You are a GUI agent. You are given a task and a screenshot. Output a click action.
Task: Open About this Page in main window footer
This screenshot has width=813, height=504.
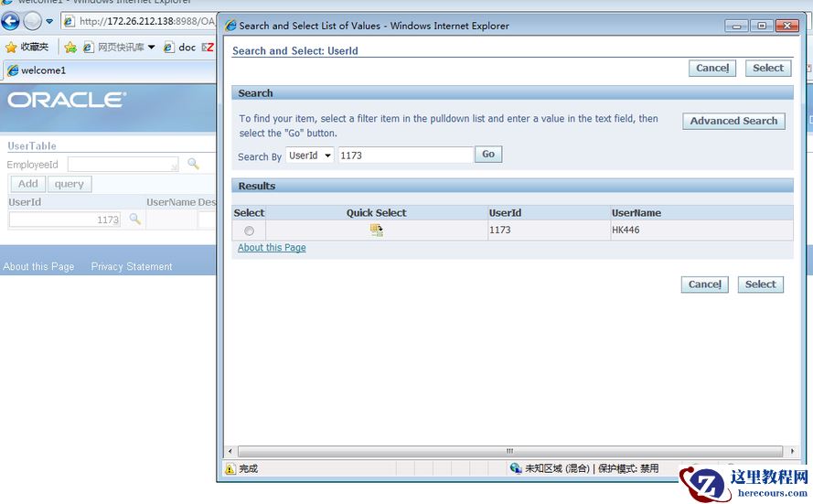click(38, 266)
